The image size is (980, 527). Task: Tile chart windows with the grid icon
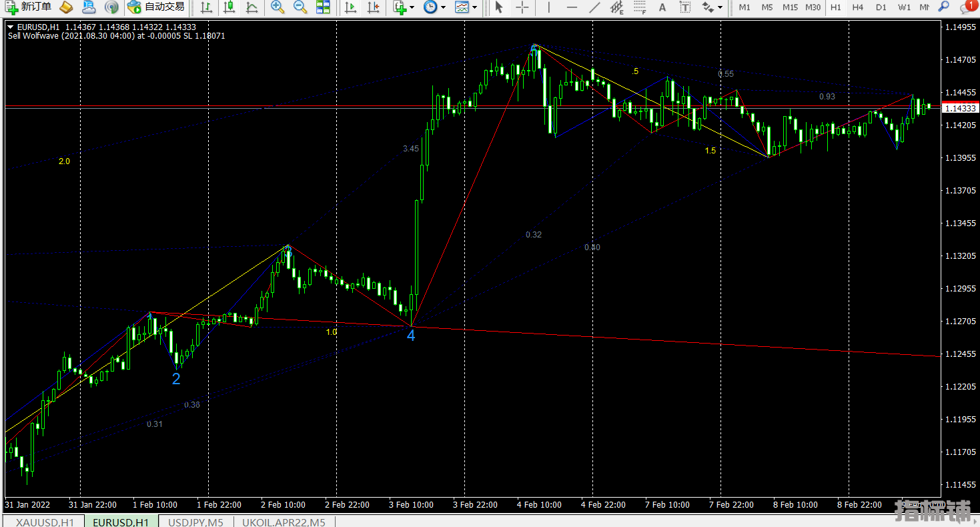pyautogui.click(x=323, y=7)
